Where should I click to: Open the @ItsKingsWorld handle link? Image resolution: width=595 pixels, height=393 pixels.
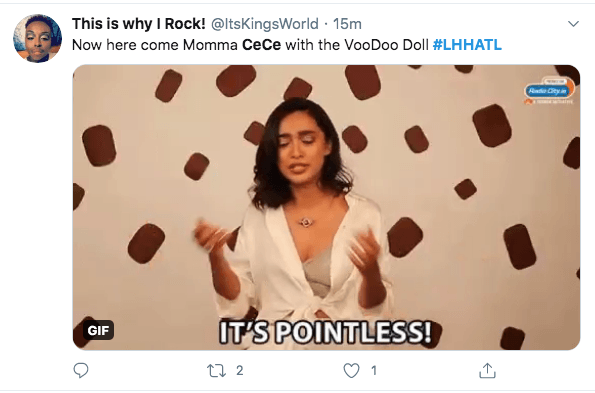click(x=264, y=24)
